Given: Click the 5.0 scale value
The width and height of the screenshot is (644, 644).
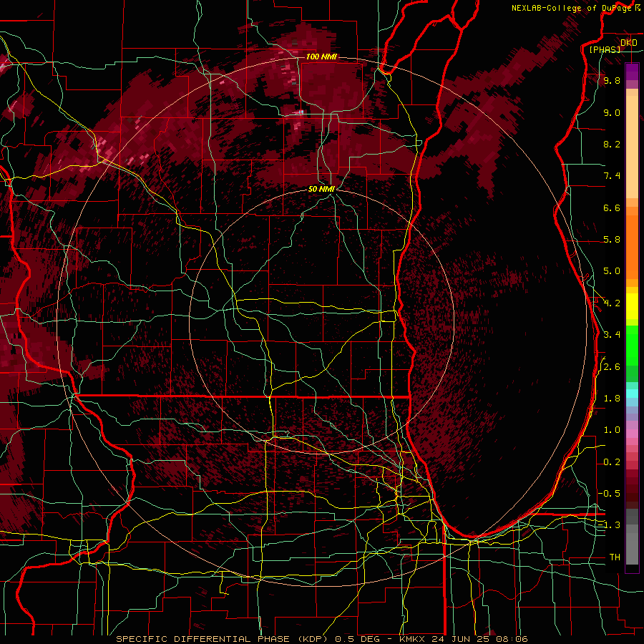Looking at the screenshot, I should [612, 271].
